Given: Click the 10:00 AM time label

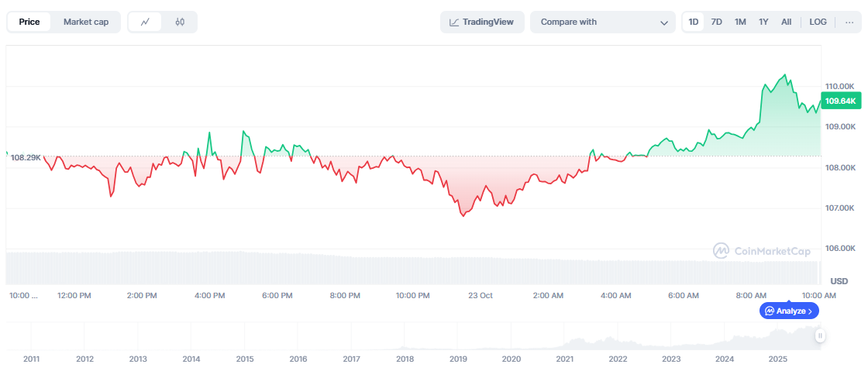Looking at the screenshot, I should [818, 296].
